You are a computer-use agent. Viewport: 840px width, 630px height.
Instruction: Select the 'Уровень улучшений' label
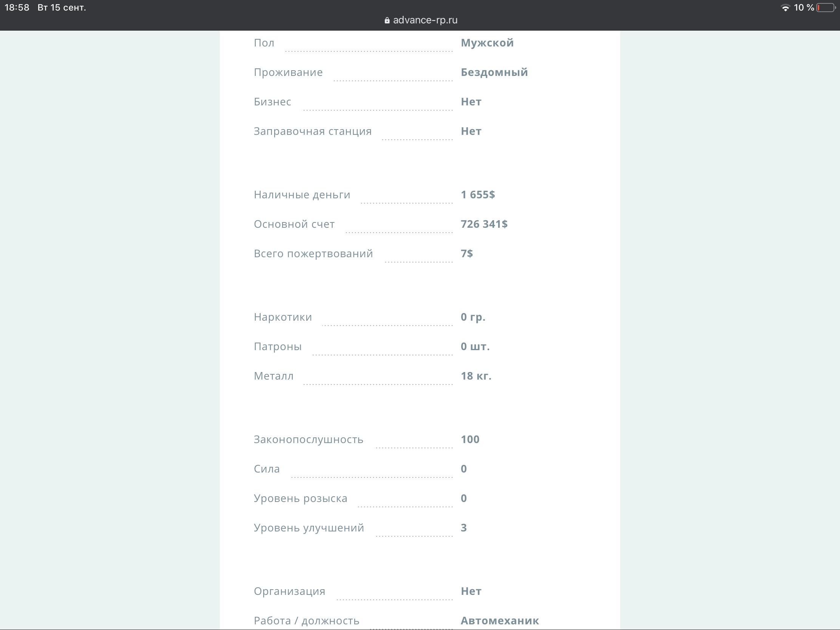point(309,528)
